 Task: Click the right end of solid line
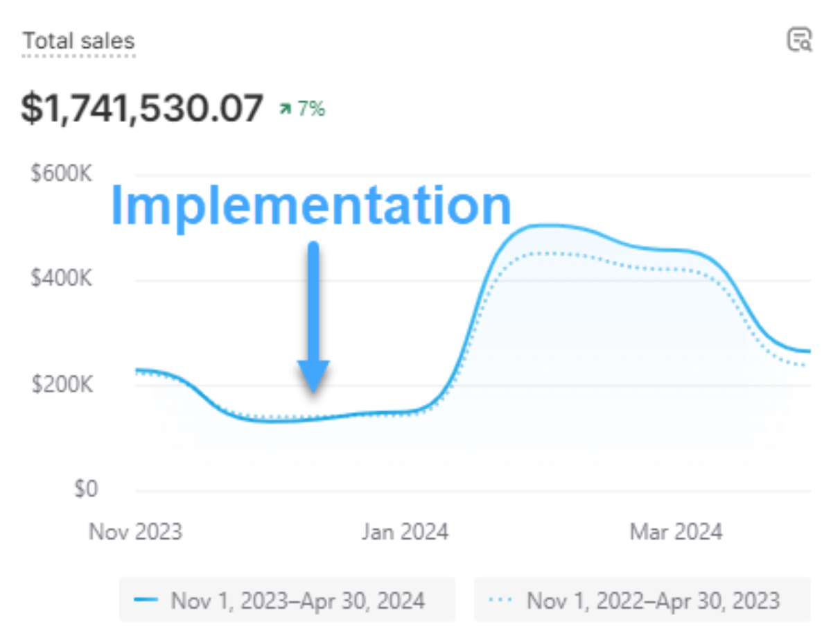tap(807, 352)
